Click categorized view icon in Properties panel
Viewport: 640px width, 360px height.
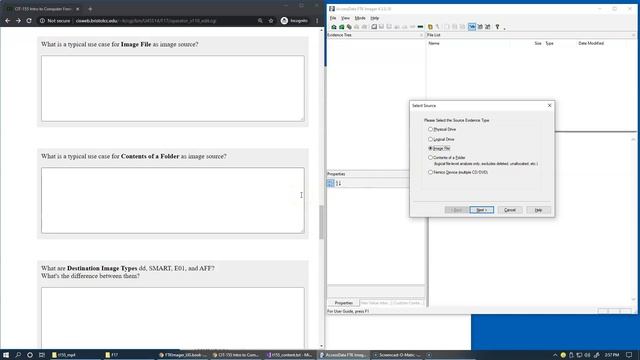click(x=331, y=183)
